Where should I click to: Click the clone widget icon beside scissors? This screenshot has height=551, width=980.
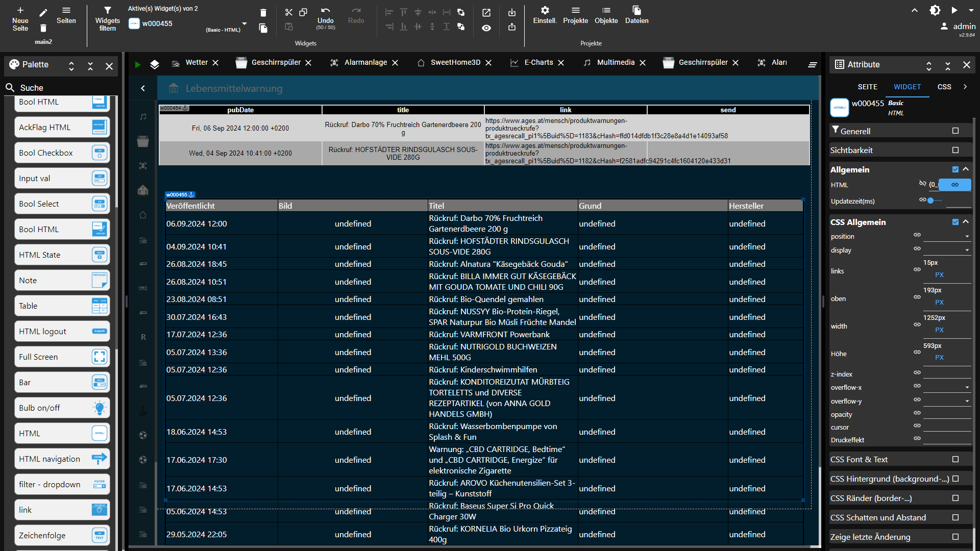pyautogui.click(x=303, y=12)
